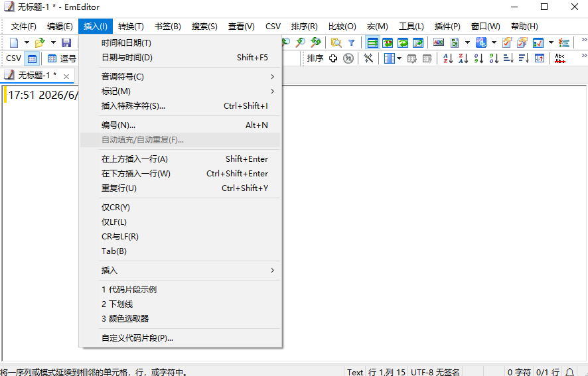Sort A to Z ascending
This screenshot has width=588, height=376.
448,58
